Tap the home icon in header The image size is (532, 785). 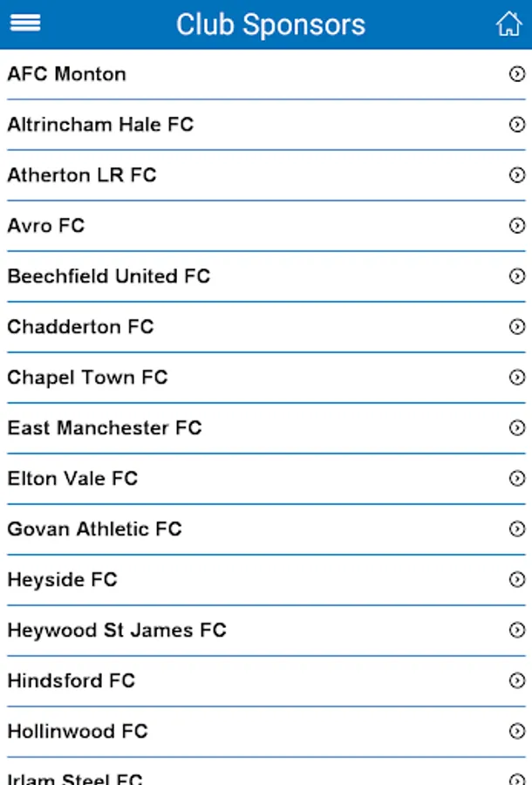[508, 24]
